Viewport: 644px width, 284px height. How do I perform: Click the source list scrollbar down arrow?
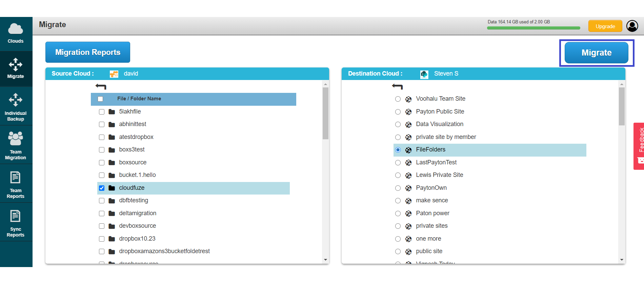coord(325,260)
